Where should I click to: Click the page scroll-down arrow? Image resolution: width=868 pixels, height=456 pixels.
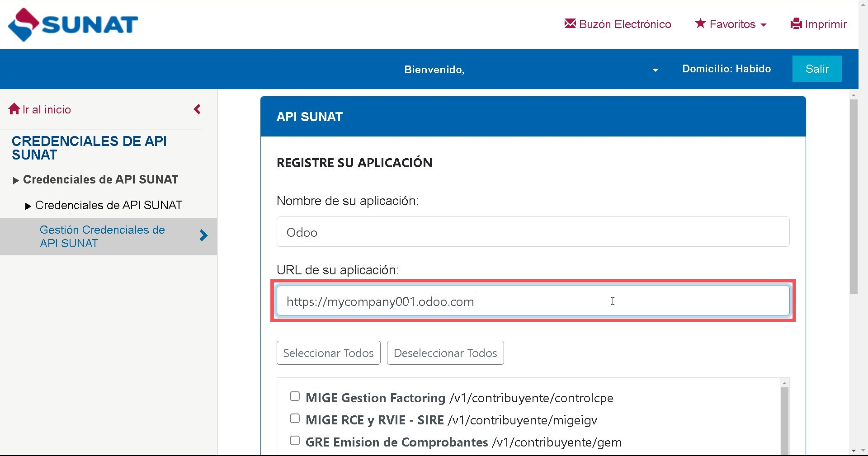click(854, 451)
